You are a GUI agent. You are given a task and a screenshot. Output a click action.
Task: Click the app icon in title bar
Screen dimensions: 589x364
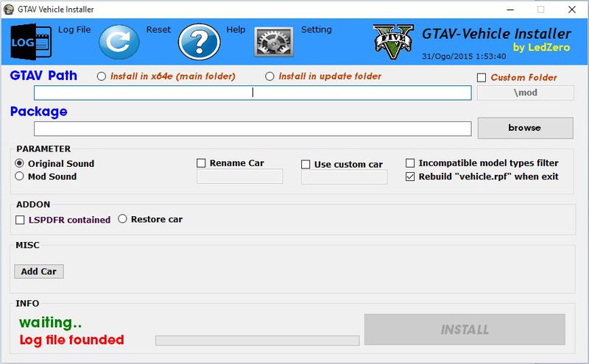9,10
